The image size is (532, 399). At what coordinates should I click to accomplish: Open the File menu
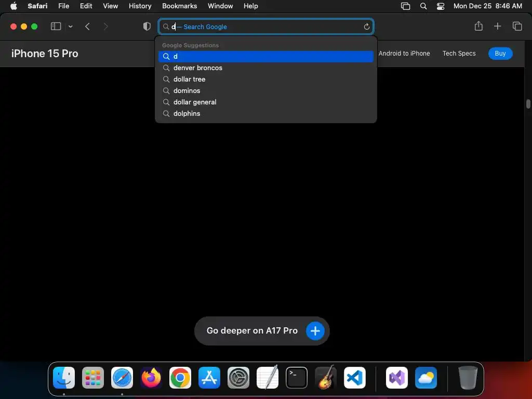point(63,6)
